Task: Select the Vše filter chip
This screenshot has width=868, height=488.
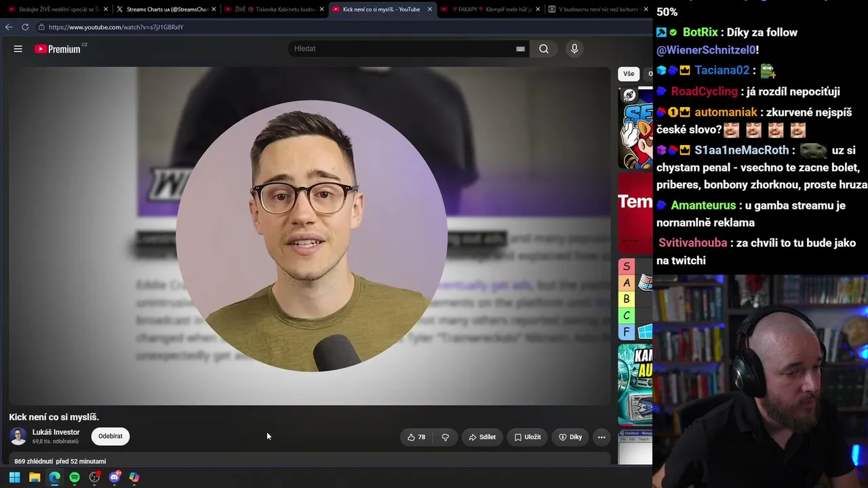Action: [x=629, y=74]
